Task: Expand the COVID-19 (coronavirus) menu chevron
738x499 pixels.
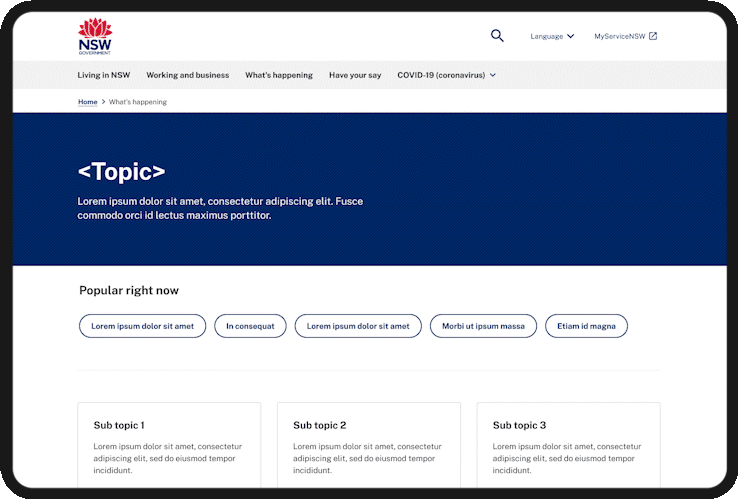Action: (492, 75)
